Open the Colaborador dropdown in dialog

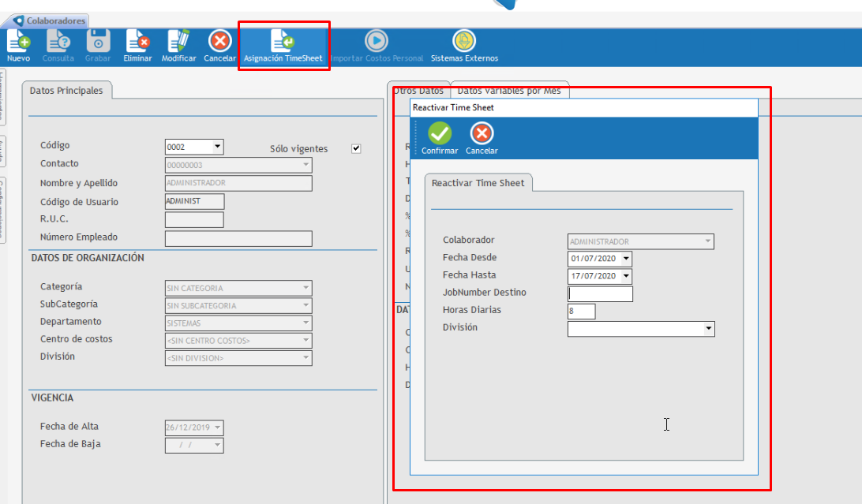[x=708, y=241]
